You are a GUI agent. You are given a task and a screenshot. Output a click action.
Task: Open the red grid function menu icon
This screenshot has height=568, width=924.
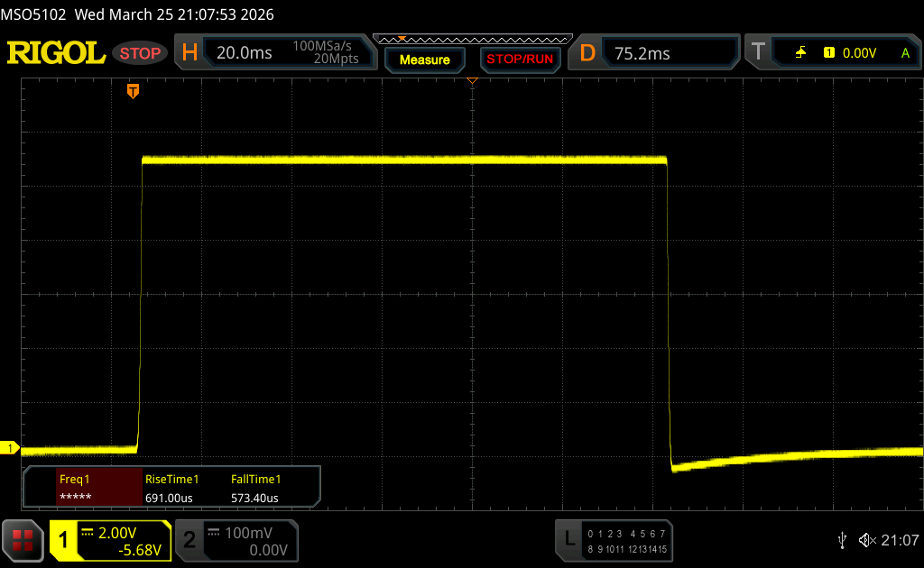[23, 540]
